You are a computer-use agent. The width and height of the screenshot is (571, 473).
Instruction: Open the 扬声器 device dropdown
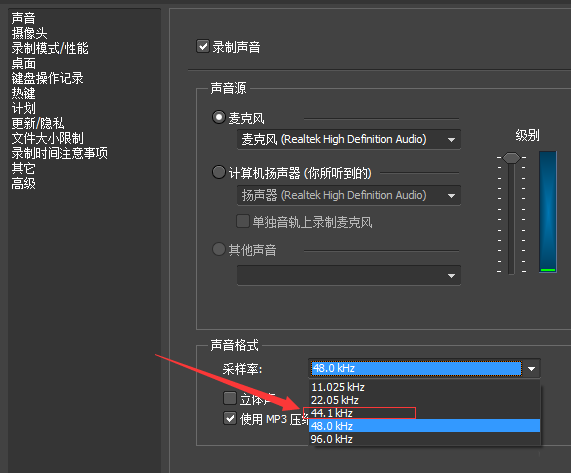click(349, 195)
